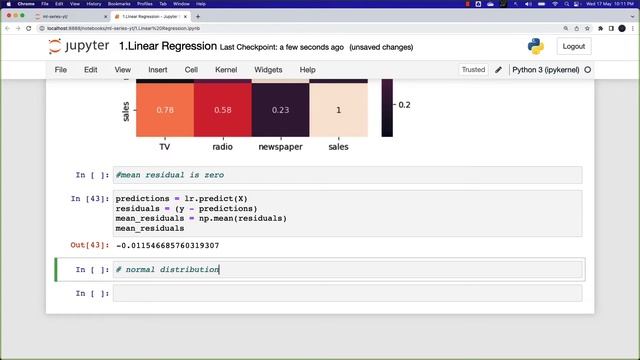Click the date and time in menu bar
The height and width of the screenshot is (360, 640).
tap(611, 4)
